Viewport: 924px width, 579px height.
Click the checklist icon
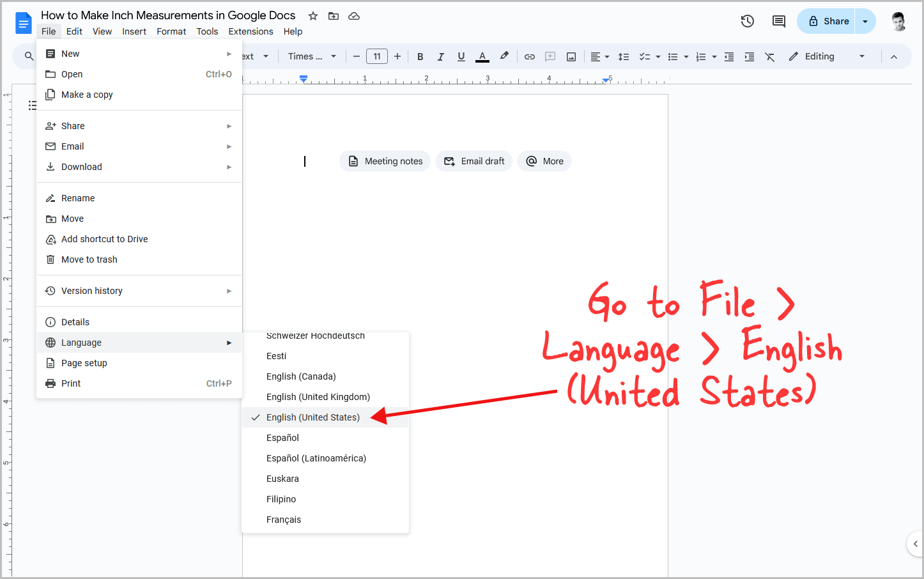pos(645,56)
